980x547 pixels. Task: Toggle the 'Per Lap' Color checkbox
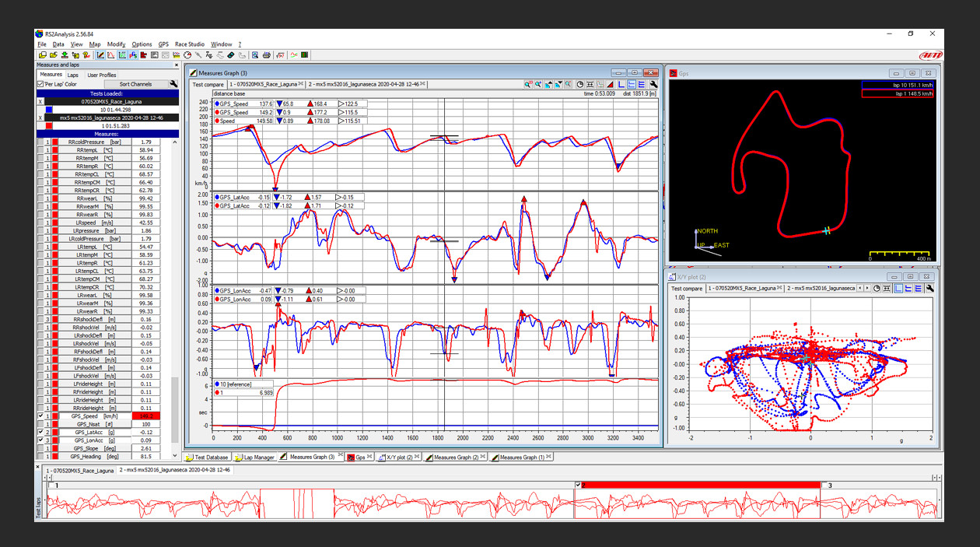[41, 84]
